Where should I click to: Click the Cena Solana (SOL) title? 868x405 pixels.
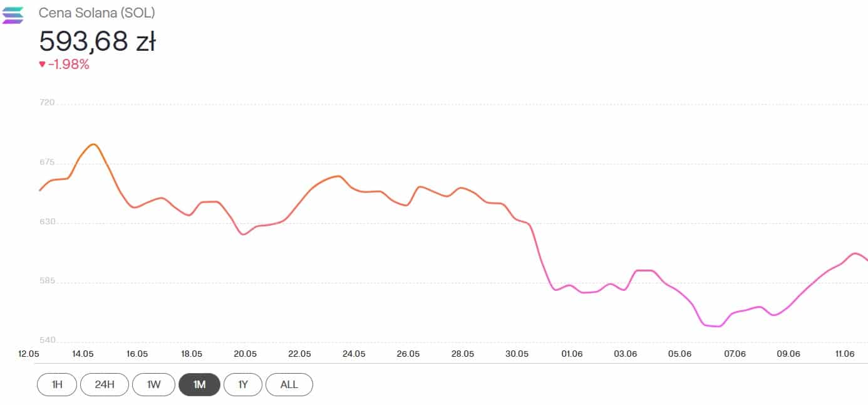[96, 13]
